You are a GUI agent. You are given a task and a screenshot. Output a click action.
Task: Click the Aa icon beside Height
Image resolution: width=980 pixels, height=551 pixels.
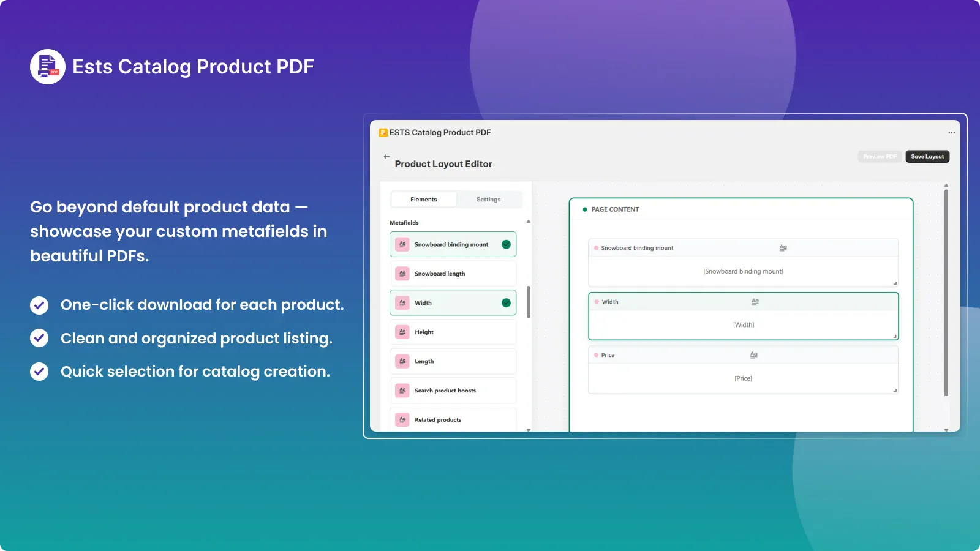(402, 332)
